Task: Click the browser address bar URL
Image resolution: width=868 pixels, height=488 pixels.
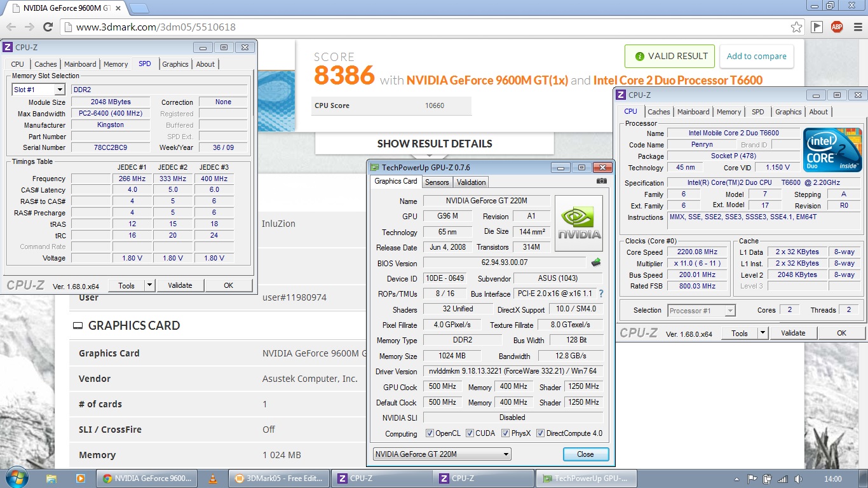Action: click(156, 27)
